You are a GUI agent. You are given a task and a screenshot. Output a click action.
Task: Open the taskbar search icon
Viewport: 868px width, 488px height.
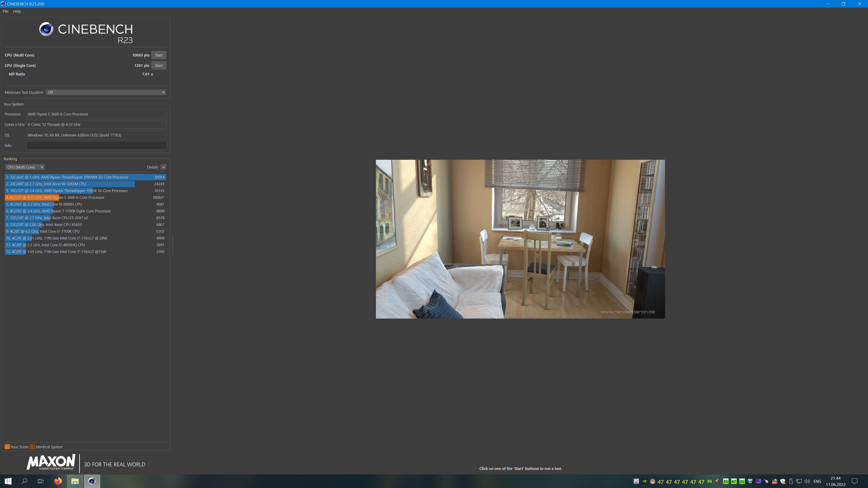(24, 481)
